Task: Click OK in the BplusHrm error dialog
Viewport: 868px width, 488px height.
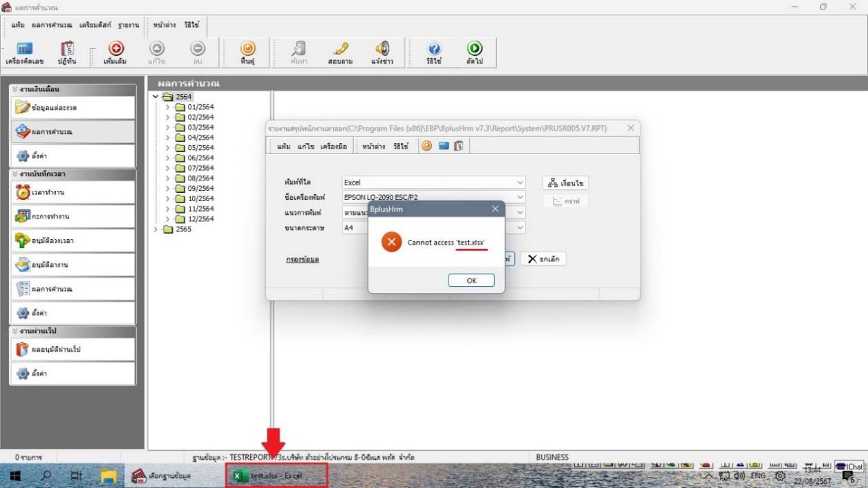Action: tap(471, 281)
